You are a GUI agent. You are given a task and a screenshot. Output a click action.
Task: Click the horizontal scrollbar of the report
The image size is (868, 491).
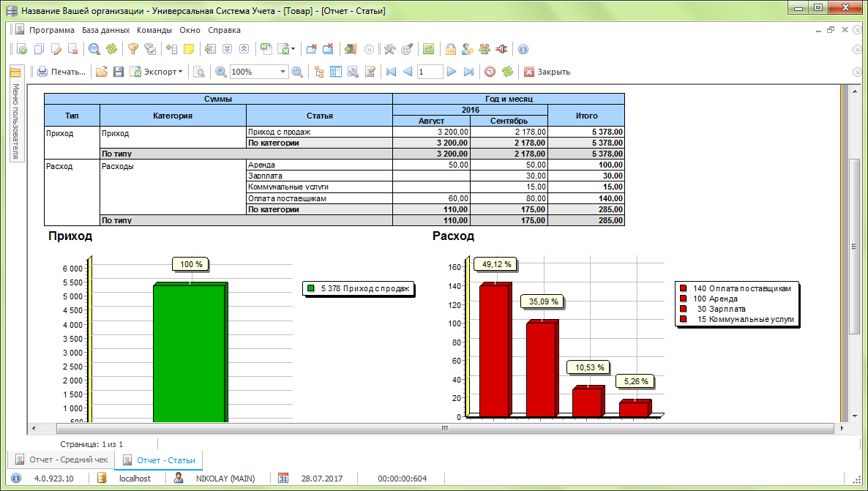pyautogui.click(x=445, y=428)
